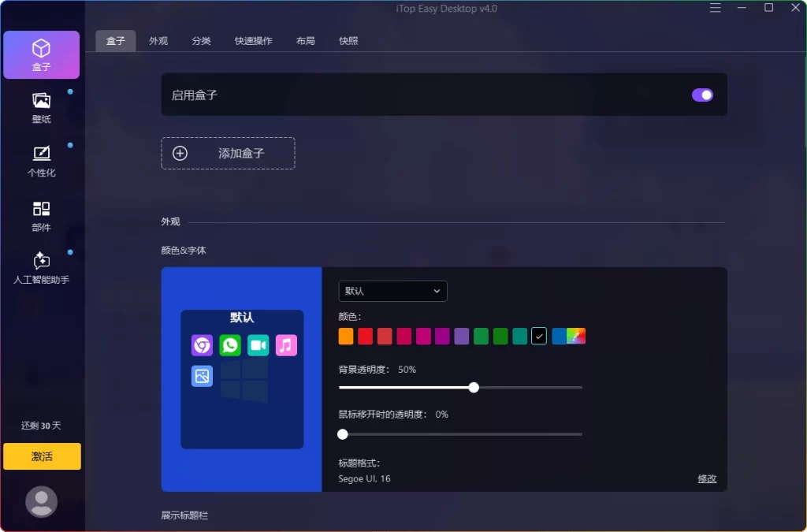Screen dimensions: 807x532
Task: Click the 添加盒子 add box button
Action: point(228,153)
